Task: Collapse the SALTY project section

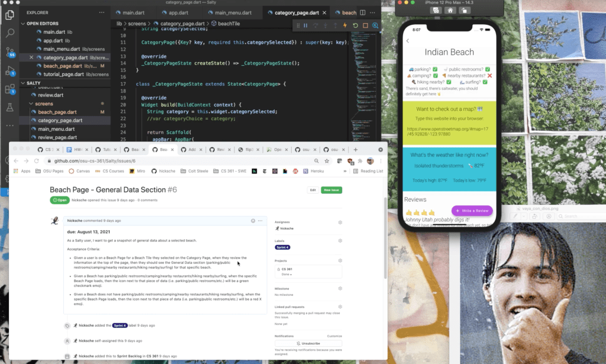Action: click(x=24, y=83)
